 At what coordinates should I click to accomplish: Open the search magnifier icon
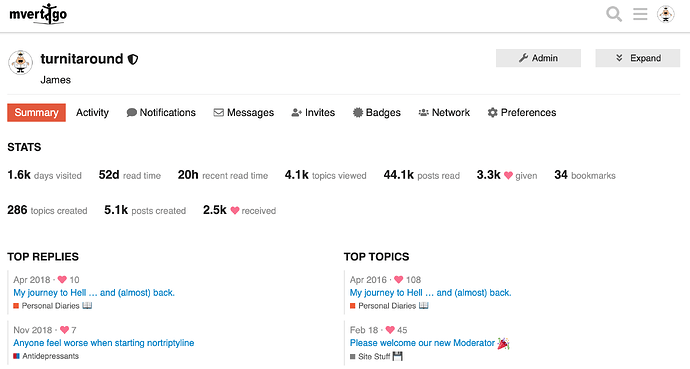click(614, 14)
